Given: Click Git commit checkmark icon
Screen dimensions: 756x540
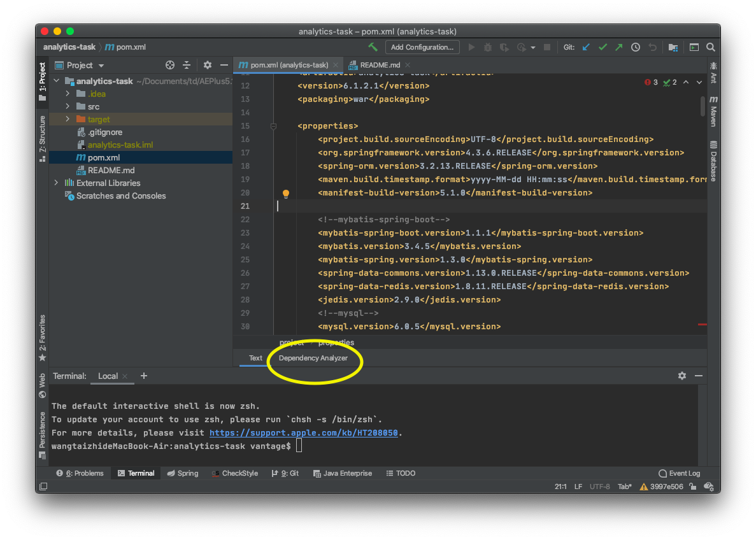Looking at the screenshot, I should click(603, 47).
